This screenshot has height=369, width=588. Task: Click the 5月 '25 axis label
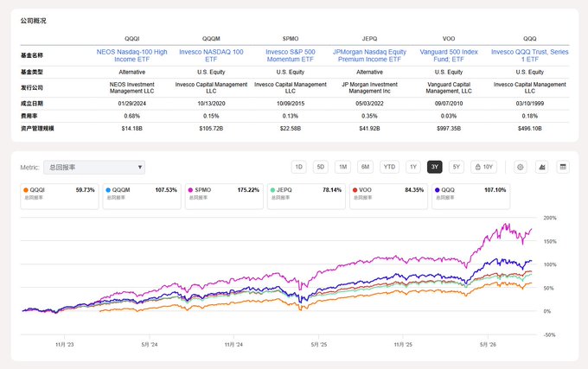click(x=319, y=344)
